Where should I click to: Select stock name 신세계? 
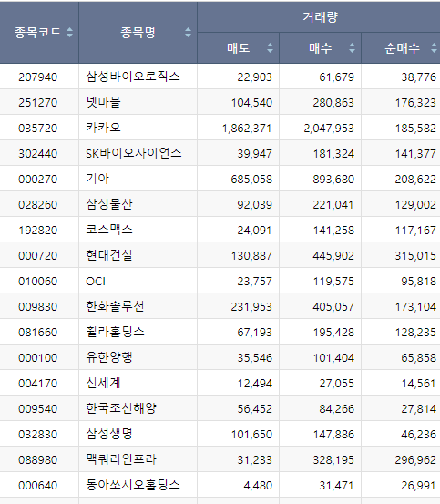(x=103, y=383)
